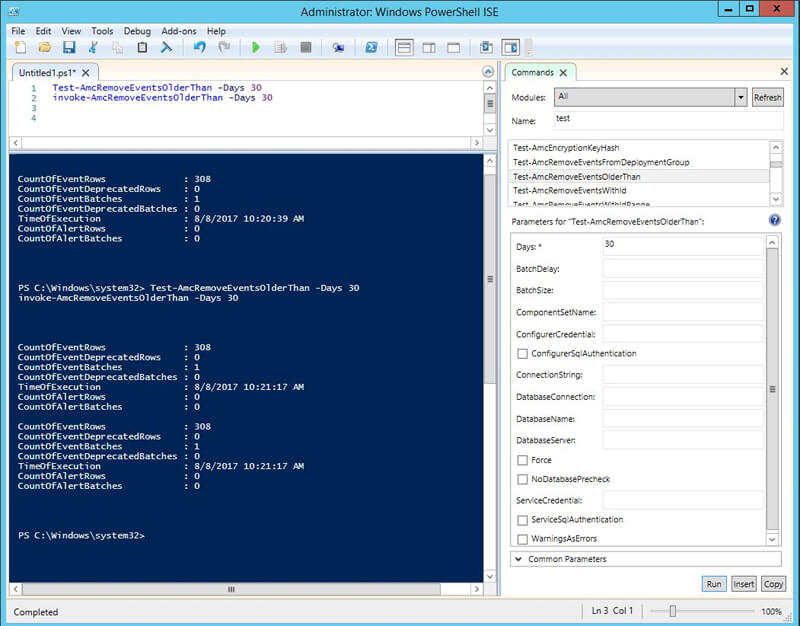Open New Remote PowerShell Tab icon
This screenshot has width=800, height=626.
(x=338, y=48)
